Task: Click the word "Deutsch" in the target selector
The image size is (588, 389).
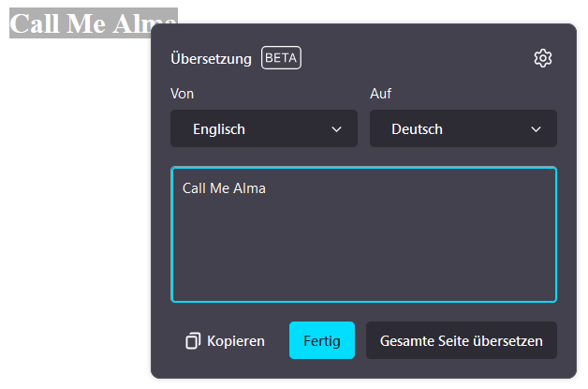Action: (417, 129)
